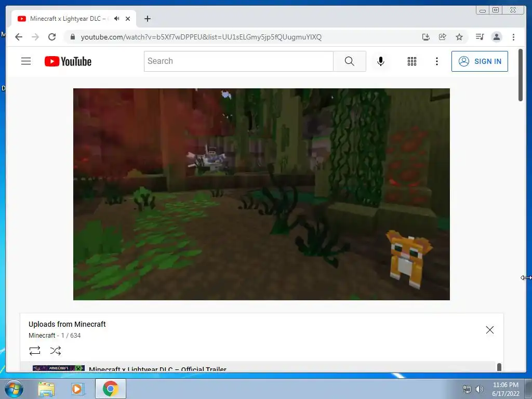Toggle loop playlist option
Screen dimensions: 532x399
[35, 351]
